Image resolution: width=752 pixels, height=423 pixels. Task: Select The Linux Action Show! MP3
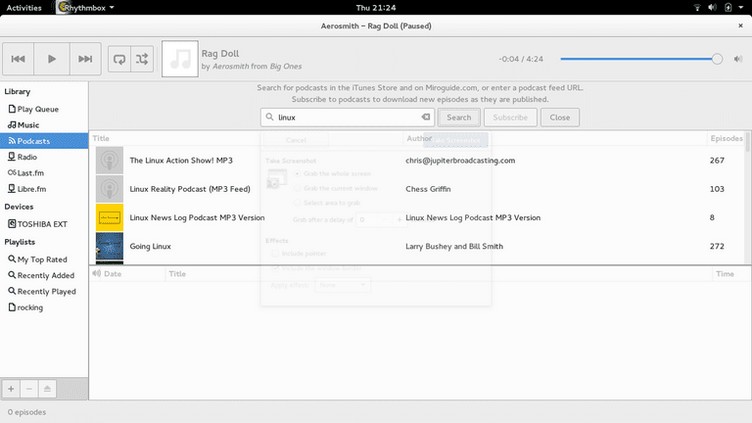[181, 160]
